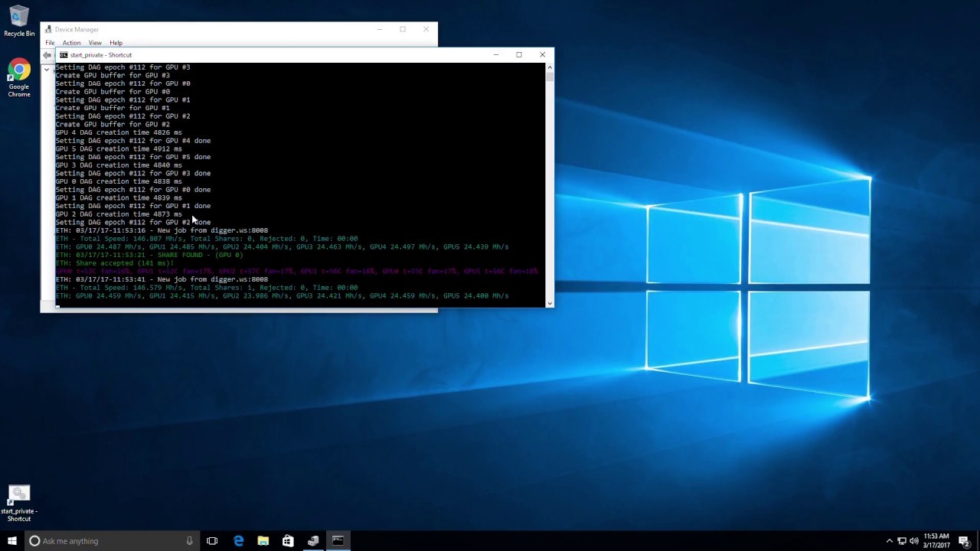The image size is (980, 551).
Task: Click the 'Total Speed: 146.579 Mh/s' line
Action: pos(207,288)
